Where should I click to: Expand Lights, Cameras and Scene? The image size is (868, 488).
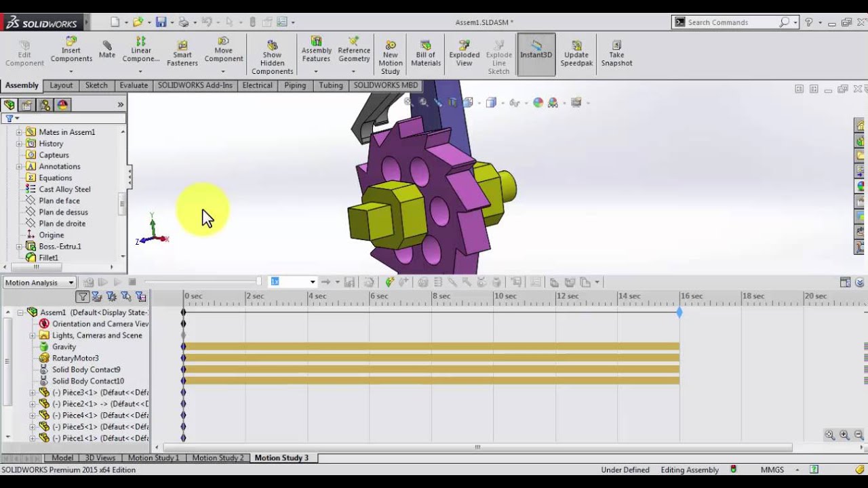tap(33, 335)
